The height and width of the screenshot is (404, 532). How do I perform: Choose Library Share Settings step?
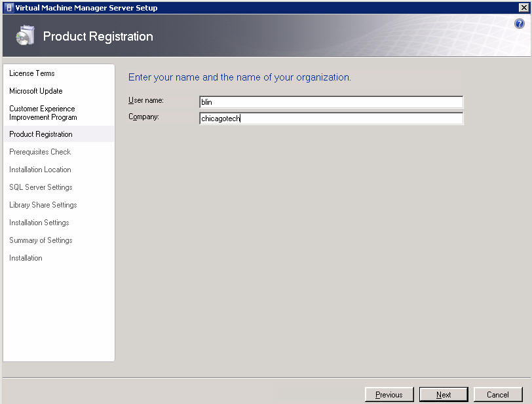[43, 205]
